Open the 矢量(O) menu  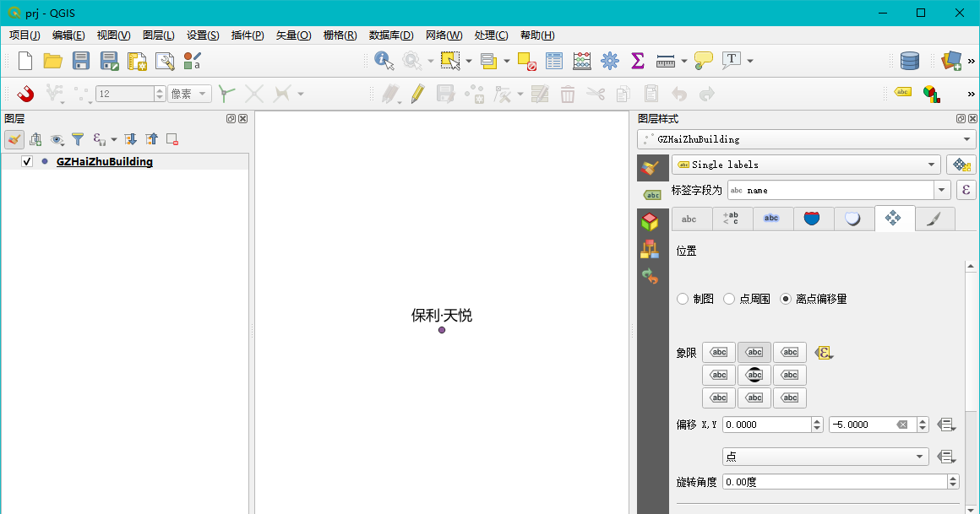tap(293, 35)
